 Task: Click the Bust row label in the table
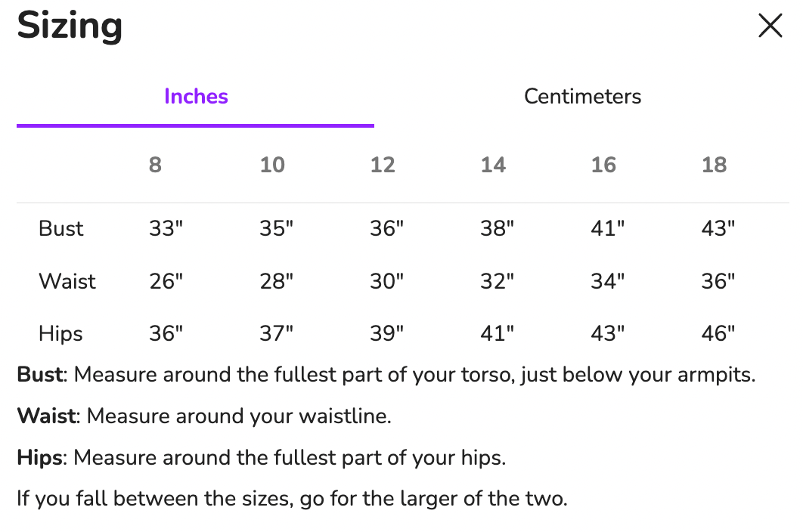pos(61,228)
